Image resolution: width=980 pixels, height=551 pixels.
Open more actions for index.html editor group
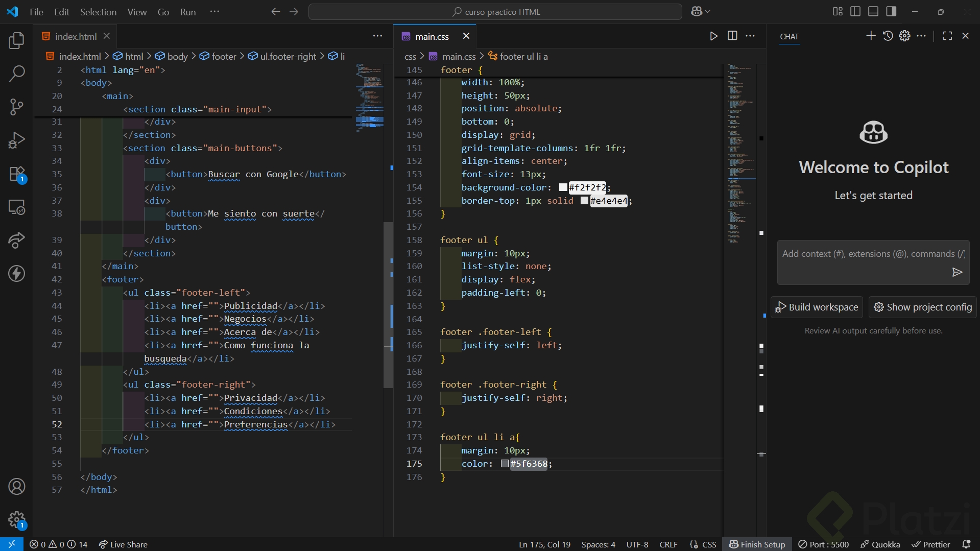coord(377,36)
